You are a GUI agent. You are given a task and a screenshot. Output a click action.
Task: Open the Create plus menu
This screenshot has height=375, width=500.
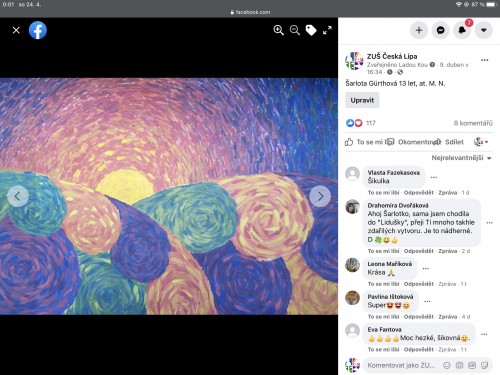(419, 30)
